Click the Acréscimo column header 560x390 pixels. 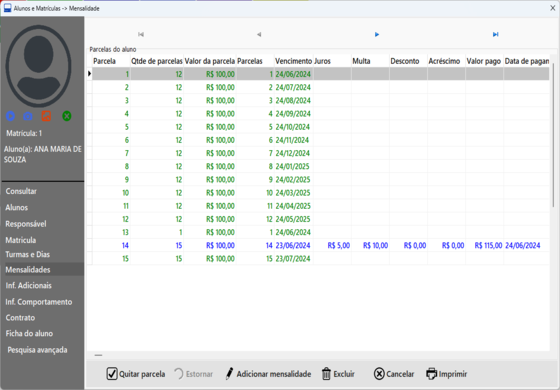click(x=446, y=61)
